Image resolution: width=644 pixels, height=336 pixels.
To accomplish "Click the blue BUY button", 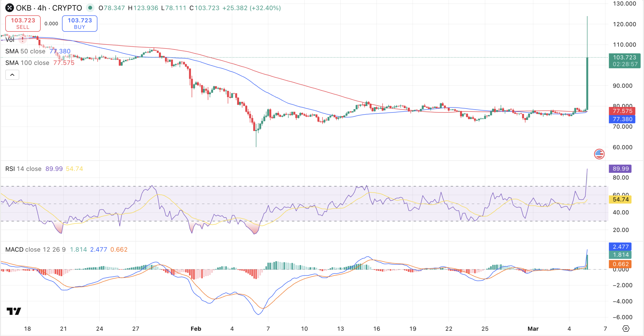I will tap(79, 23).
